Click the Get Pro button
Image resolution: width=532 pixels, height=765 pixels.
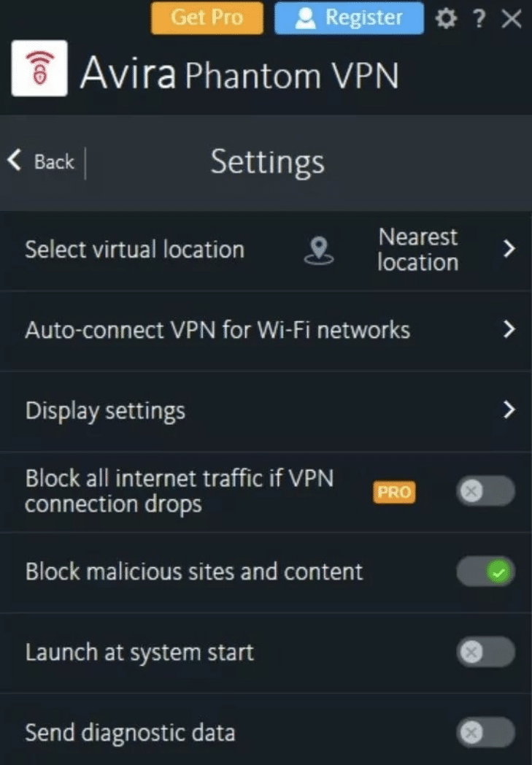point(207,18)
